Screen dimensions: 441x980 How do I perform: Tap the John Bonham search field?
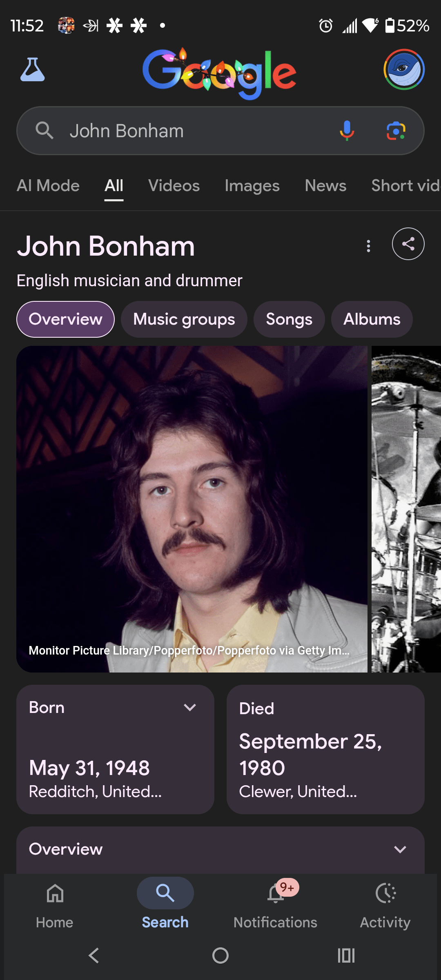[196, 131]
